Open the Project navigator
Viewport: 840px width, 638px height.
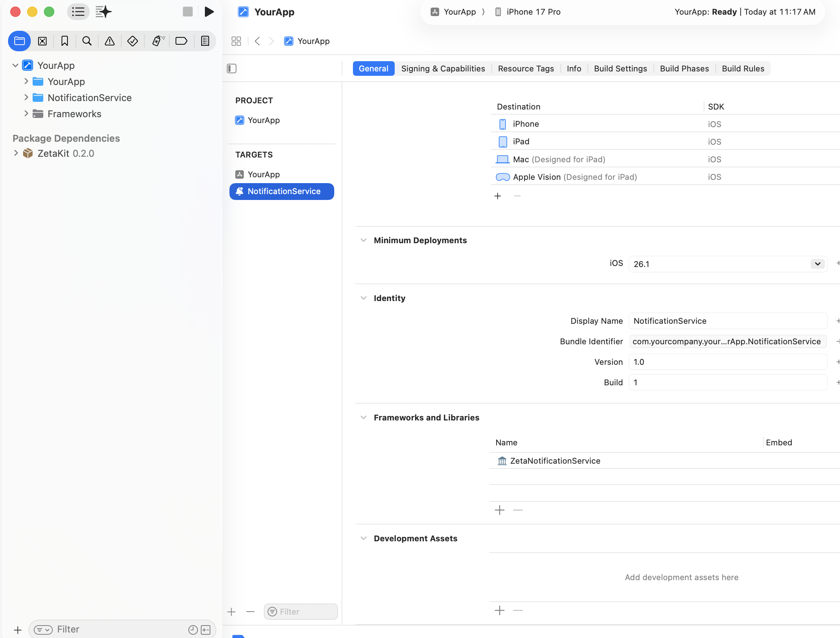(19, 41)
